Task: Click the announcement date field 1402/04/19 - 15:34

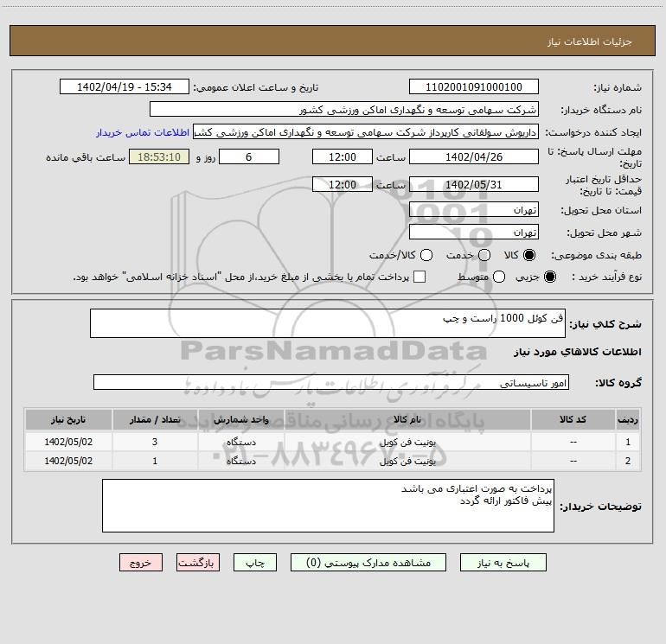Action: [x=125, y=86]
